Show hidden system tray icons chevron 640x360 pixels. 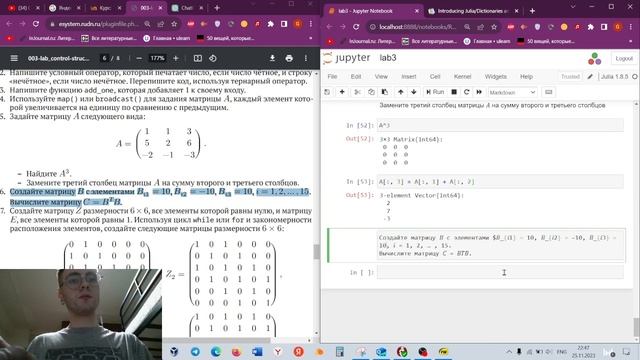coord(509,351)
